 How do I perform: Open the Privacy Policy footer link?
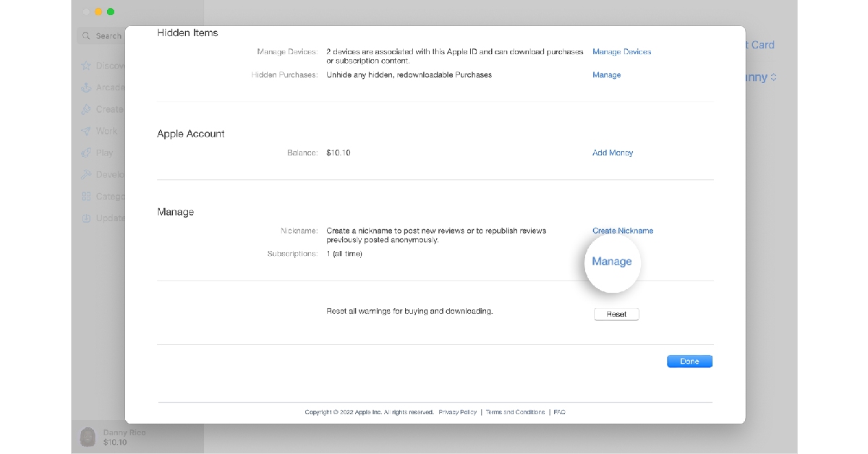[x=457, y=412]
